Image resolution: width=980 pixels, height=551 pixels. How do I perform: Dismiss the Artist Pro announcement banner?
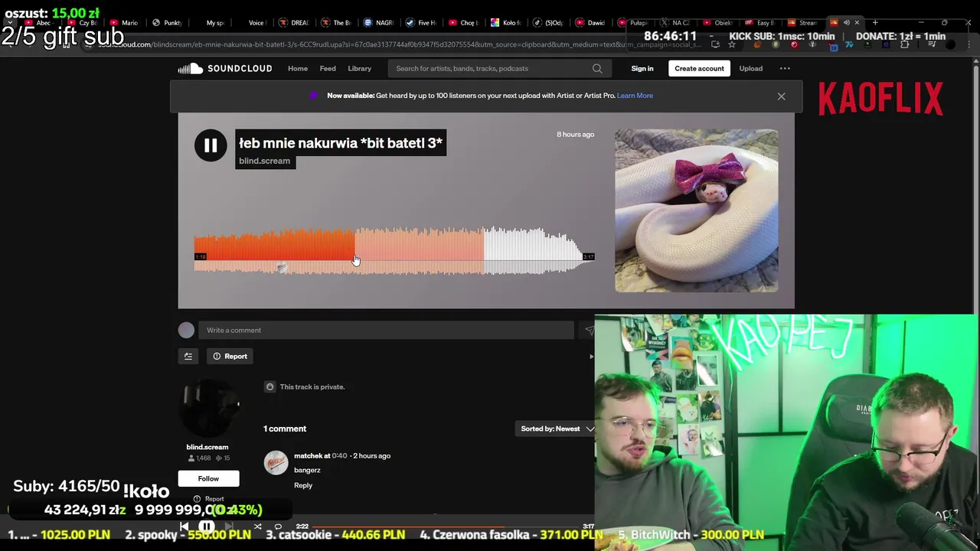click(x=781, y=96)
